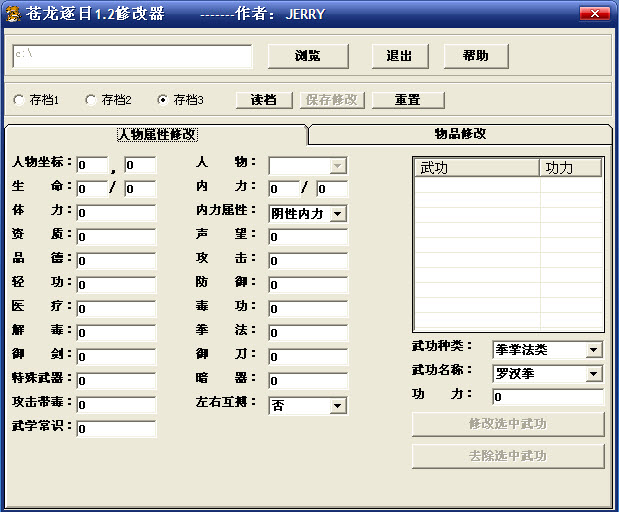The image size is (619, 512).
Task: Click the current 内力 value field
Action: [x=284, y=189]
